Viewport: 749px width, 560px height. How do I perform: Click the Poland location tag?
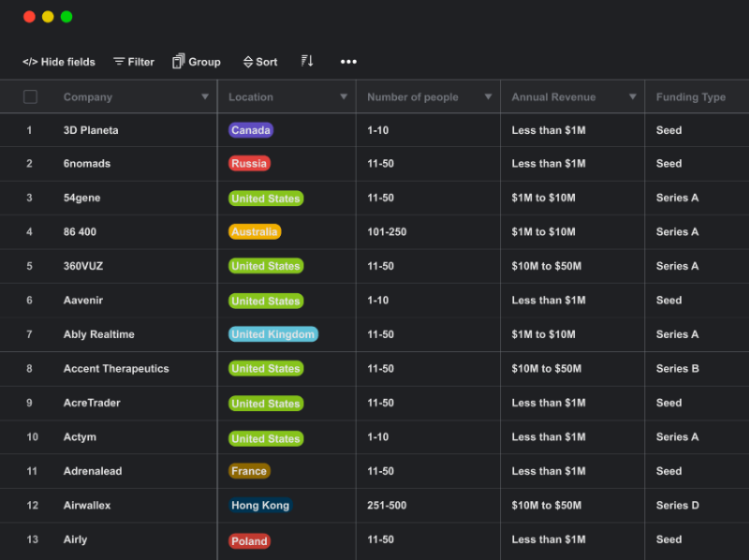(x=249, y=541)
